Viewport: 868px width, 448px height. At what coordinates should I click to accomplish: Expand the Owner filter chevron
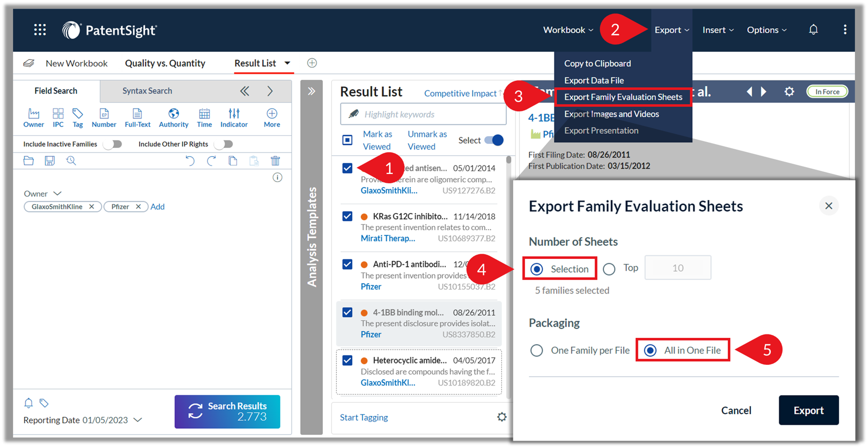pos(57,193)
